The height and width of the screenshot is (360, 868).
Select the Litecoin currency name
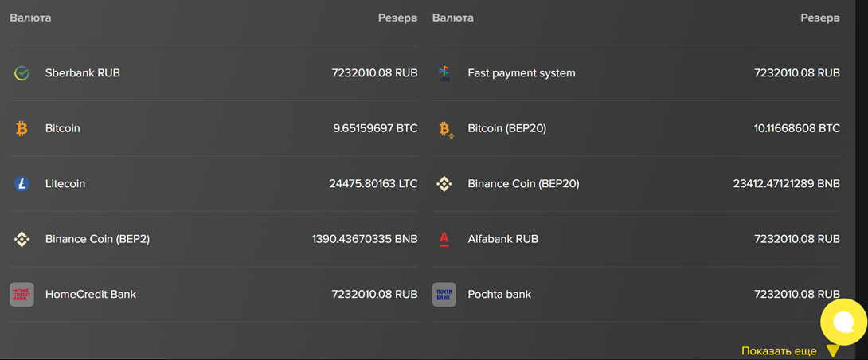[65, 184]
